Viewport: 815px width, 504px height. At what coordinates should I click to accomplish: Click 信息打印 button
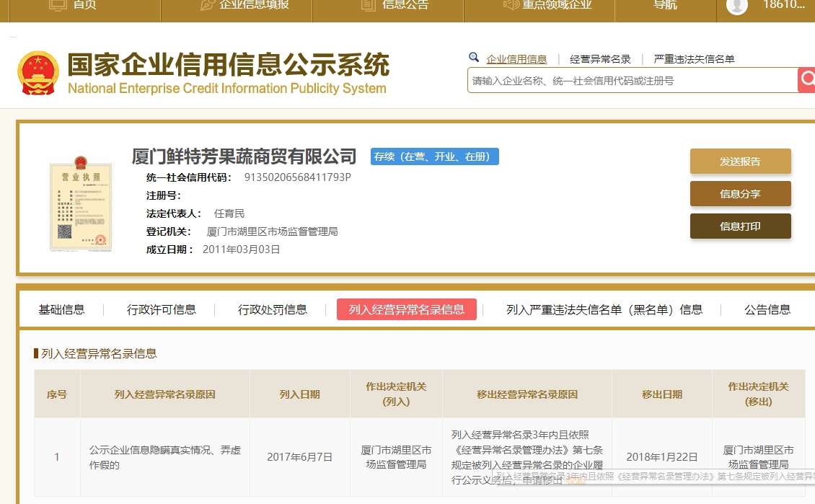pos(740,226)
